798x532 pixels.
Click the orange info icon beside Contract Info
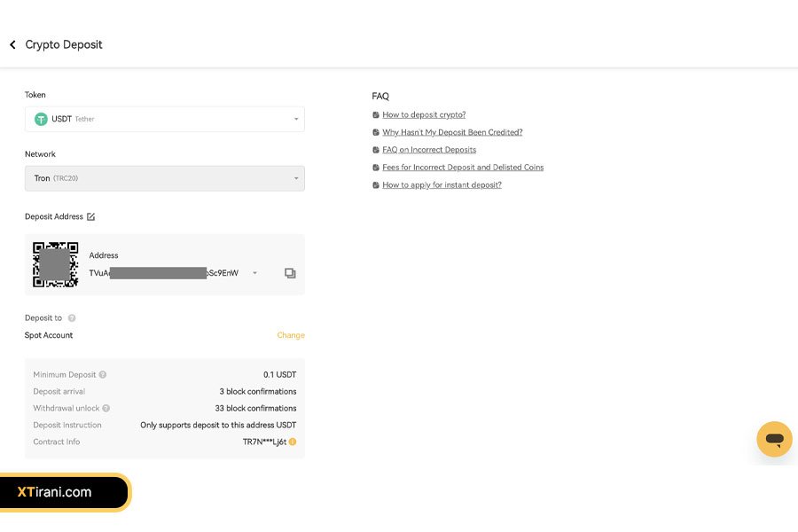coord(293,442)
